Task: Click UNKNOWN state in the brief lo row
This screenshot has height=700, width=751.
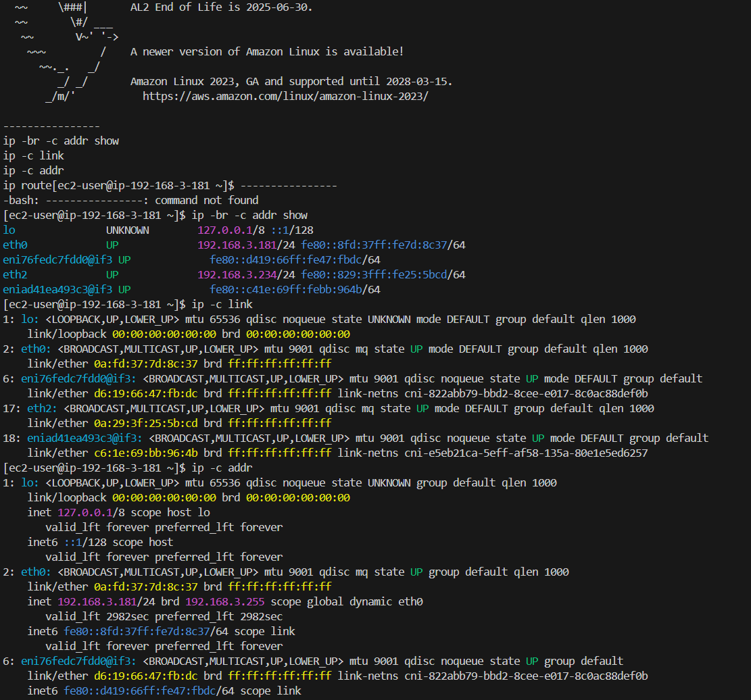Action: point(127,230)
